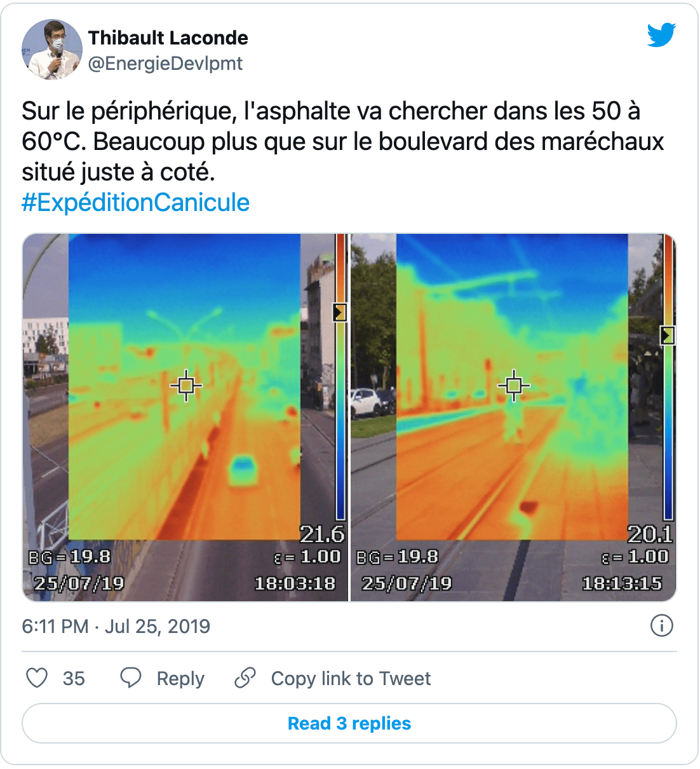The width and height of the screenshot is (700, 769).
Task: Click Read 3 replies button
Action: [349, 723]
